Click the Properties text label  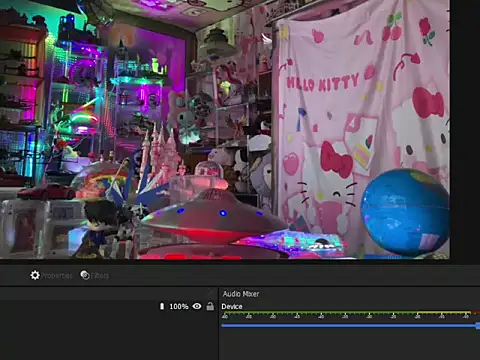[56, 276]
